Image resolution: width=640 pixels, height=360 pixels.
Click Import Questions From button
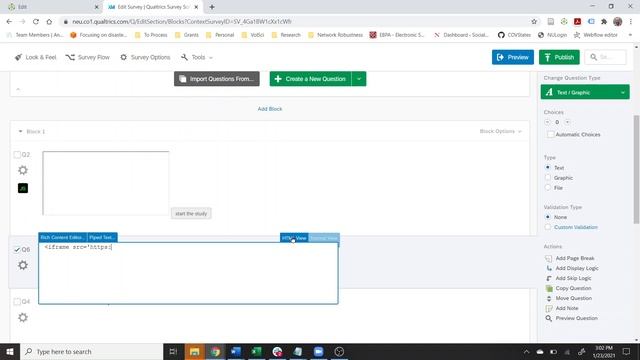pos(217,79)
